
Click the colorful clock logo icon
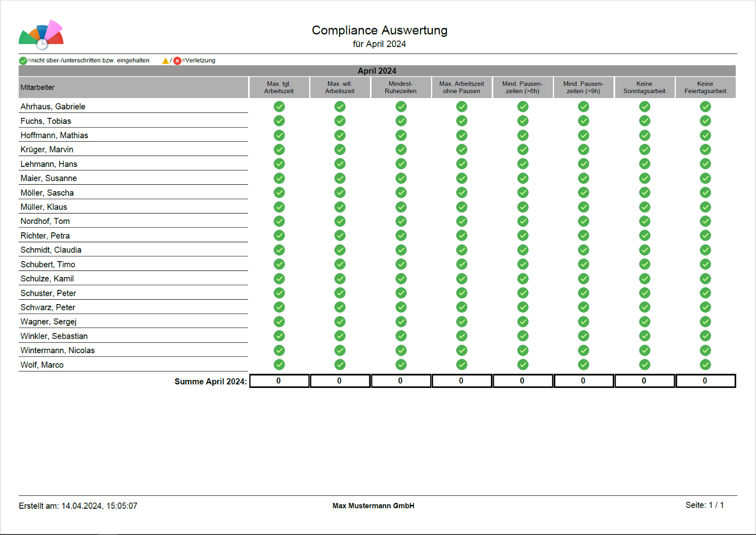coord(42,35)
